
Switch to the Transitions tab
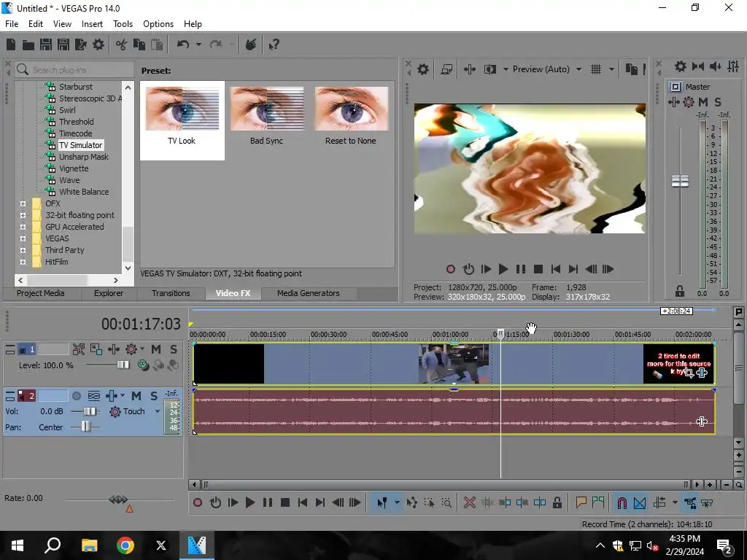coord(171,293)
